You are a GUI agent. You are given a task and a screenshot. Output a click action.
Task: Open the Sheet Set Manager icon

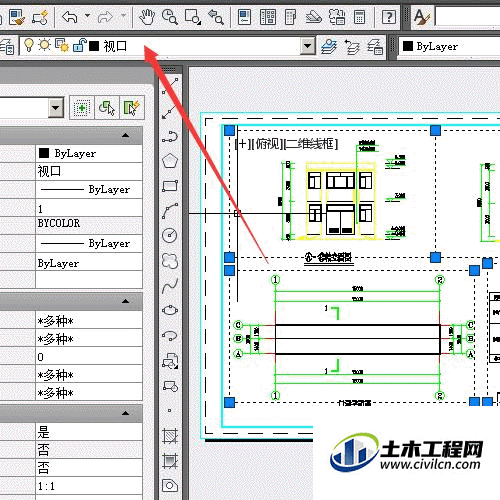tap(313, 17)
